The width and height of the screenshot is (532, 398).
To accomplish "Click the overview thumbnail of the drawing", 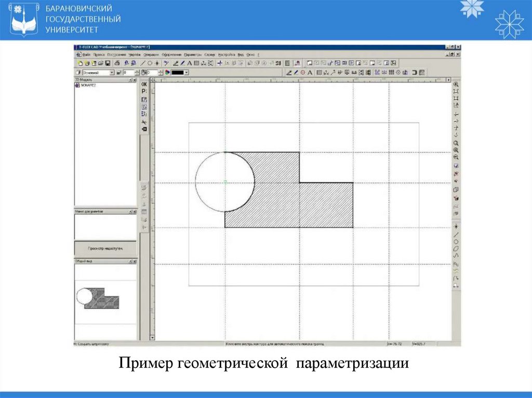I will tap(98, 298).
